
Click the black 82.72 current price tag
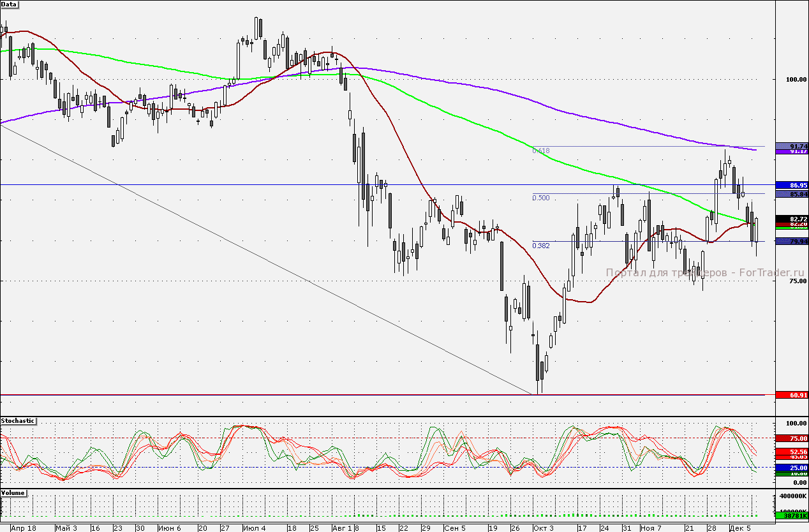(791, 219)
